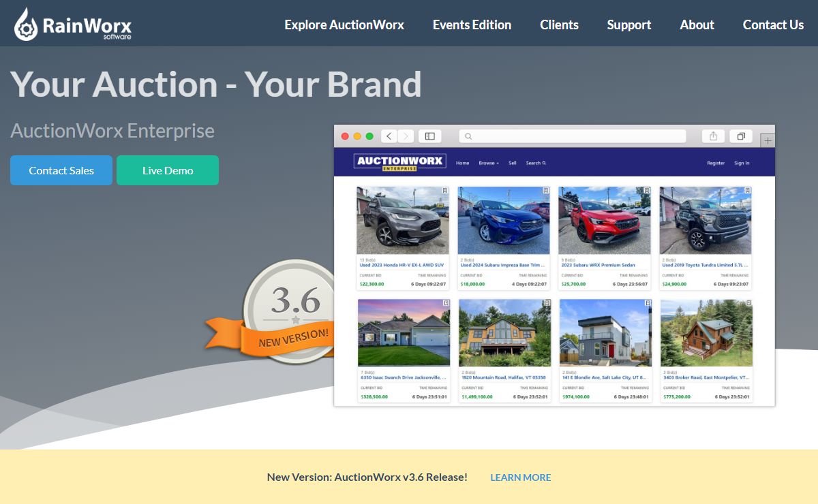The height and width of the screenshot is (504, 818).
Task: Click the tab overview icon in the demo browser
Action: [x=741, y=136]
